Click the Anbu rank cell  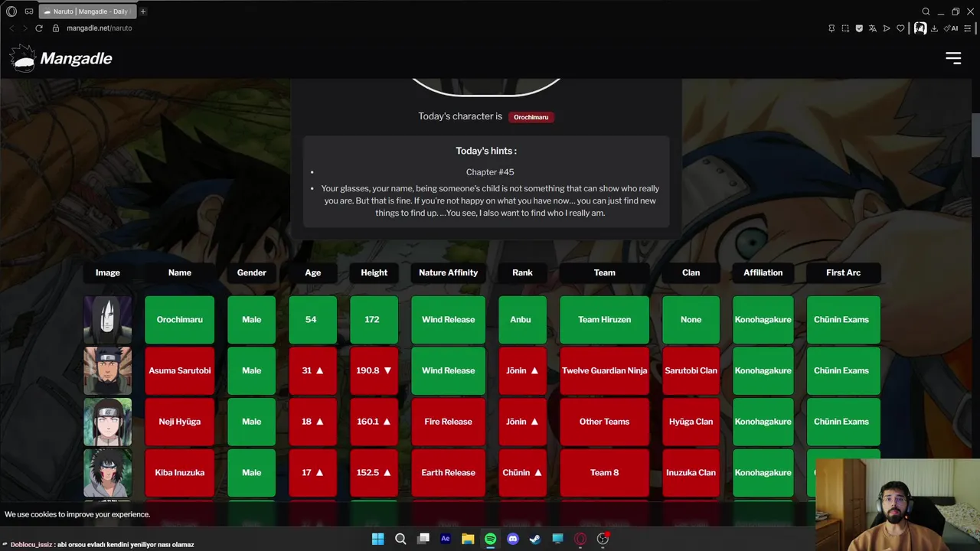pos(522,320)
